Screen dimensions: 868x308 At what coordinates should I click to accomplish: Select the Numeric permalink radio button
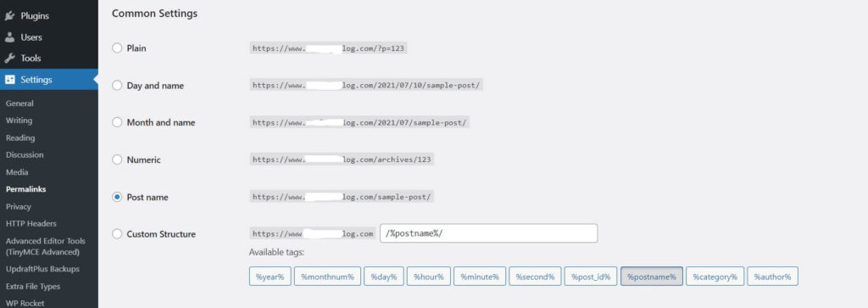[117, 160]
